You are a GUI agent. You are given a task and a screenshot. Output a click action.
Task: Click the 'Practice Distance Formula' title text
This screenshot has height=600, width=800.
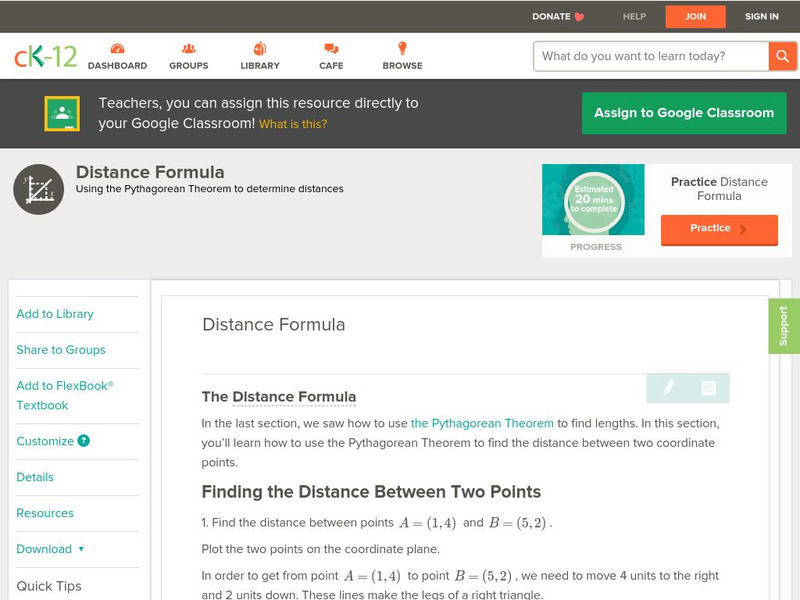[x=719, y=189]
